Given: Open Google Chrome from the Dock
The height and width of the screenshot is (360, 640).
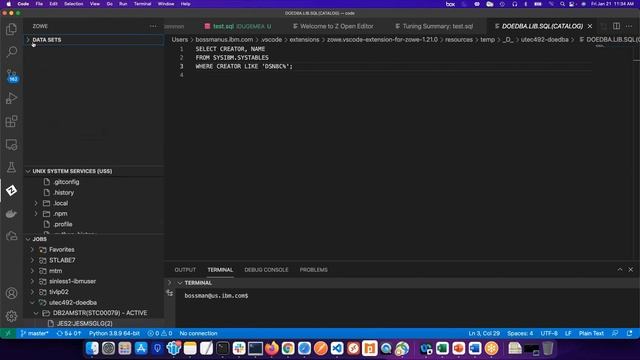Looking at the screenshot, I should coord(288,348).
